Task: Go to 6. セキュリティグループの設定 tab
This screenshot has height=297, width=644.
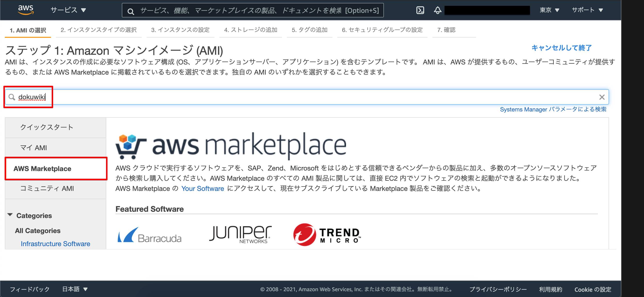Action: 382,30
